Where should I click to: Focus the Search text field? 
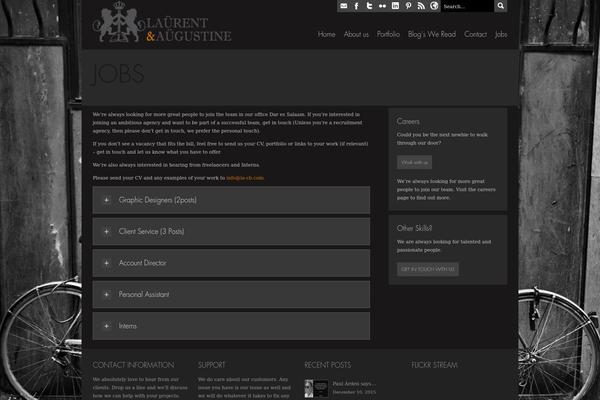click(x=467, y=6)
